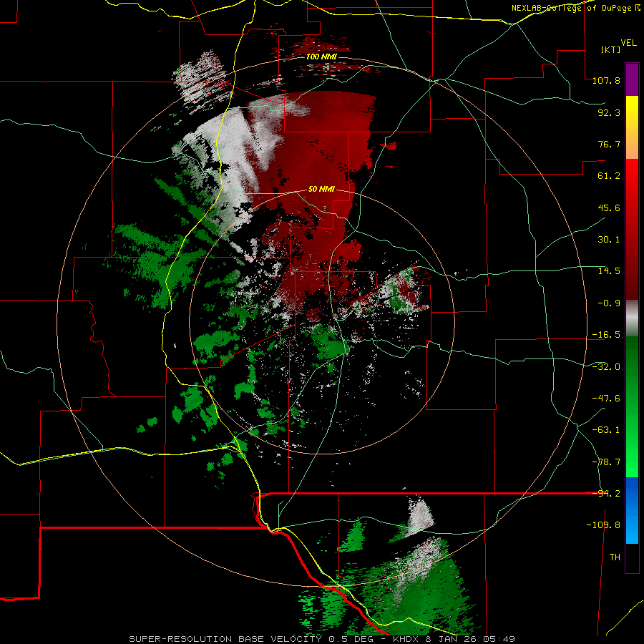Image resolution: width=644 pixels, height=644 pixels.
Task: Click the Super-Resolution Base Velocity caption
Action: (321, 639)
